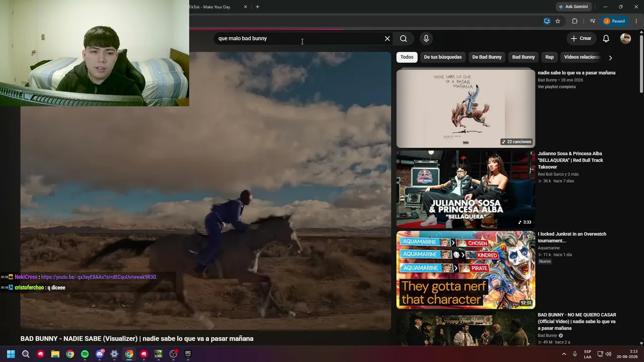The height and width of the screenshot is (362, 644).
Task: Click the microphone icon in system tray
Action: click(x=575, y=354)
